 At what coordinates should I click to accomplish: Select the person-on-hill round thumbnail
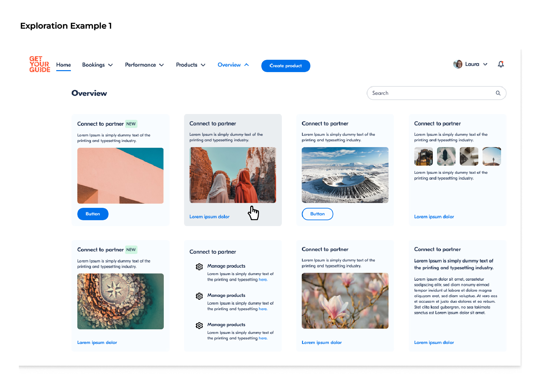491,156
